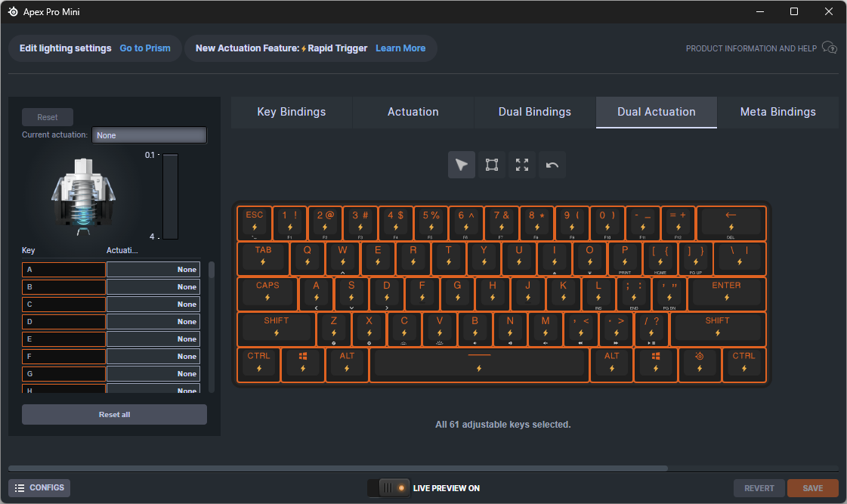Viewport: 847px width, 504px height.
Task: Select the right CTRL key
Action: (x=743, y=365)
